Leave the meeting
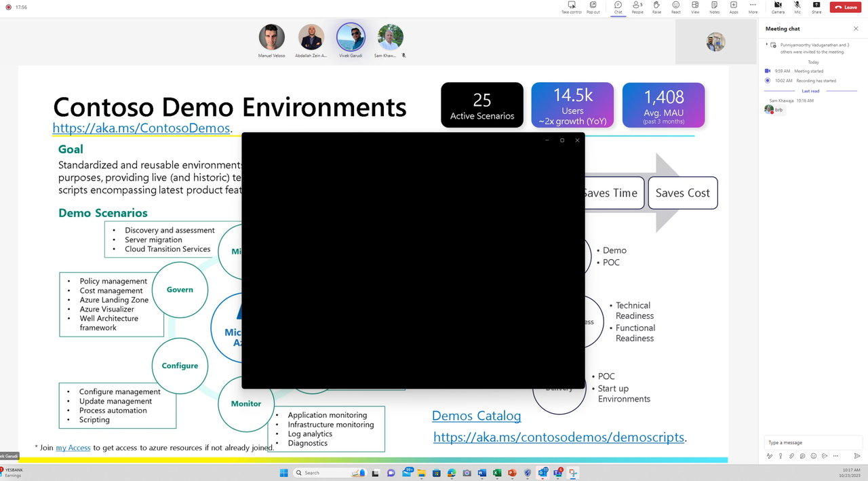Screen dimensions: 868x481 coord(846,7)
